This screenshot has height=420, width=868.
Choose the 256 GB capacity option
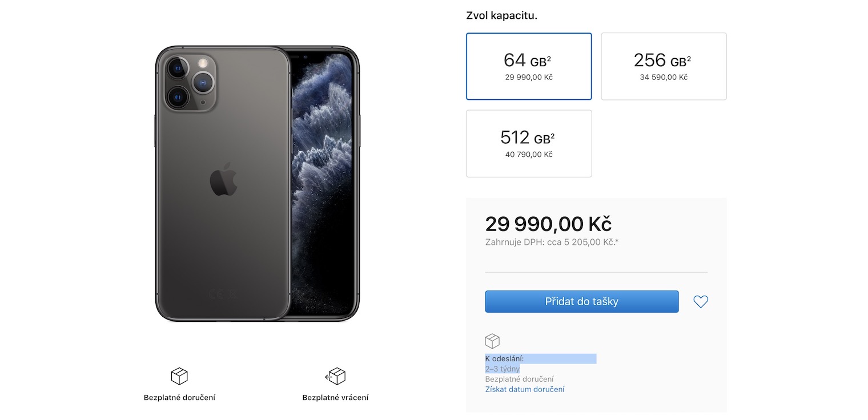click(x=664, y=66)
